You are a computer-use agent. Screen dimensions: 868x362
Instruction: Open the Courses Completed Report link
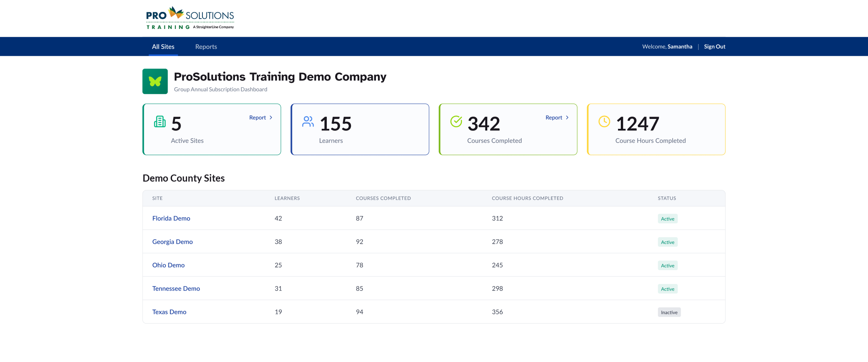(557, 117)
